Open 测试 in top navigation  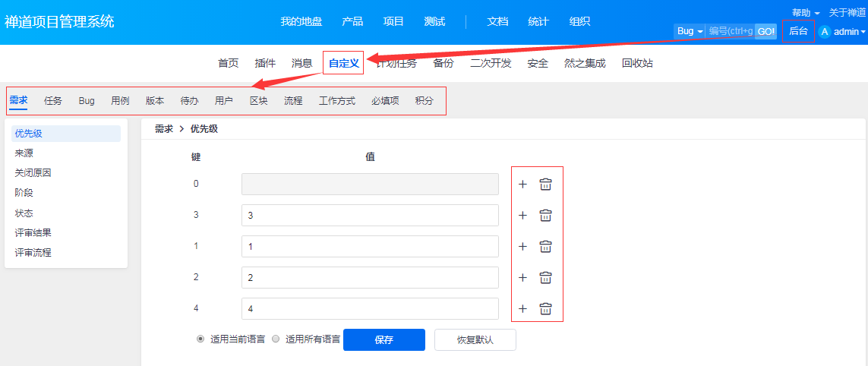tap(434, 21)
